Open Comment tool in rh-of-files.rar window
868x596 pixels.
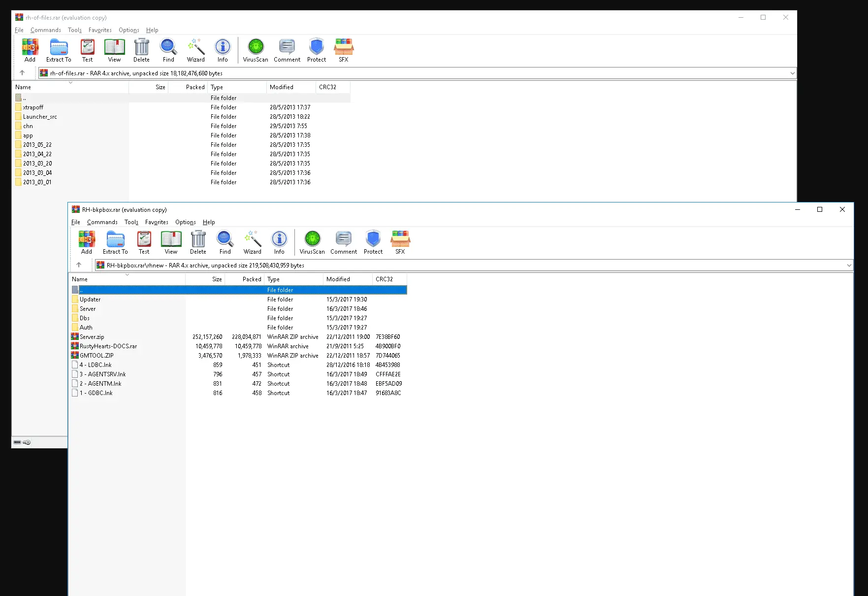point(287,50)
